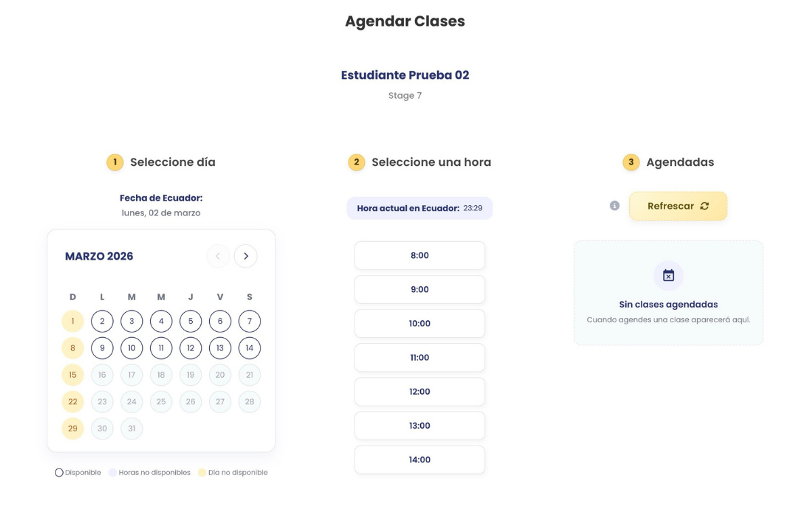The height and width of the screenshot is (520, 812).
Task: Click the Disponible legend circle
Action: pyautogui.click(x=59, y=473)
